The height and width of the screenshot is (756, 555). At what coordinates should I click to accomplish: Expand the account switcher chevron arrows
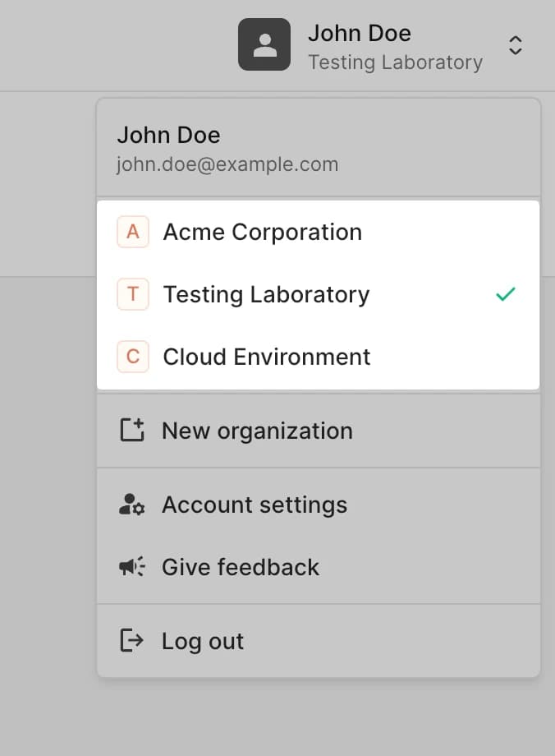pyautogui.click(x=515, y=45)
